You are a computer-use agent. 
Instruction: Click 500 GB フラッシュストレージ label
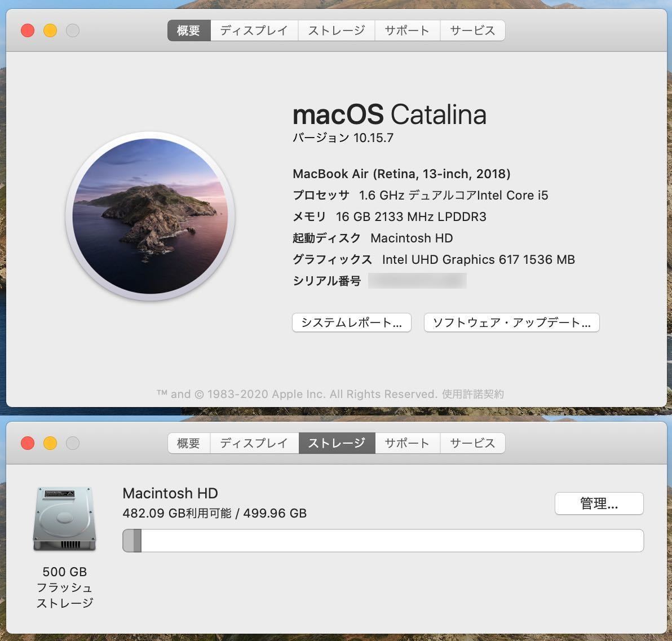pos(65,587)
